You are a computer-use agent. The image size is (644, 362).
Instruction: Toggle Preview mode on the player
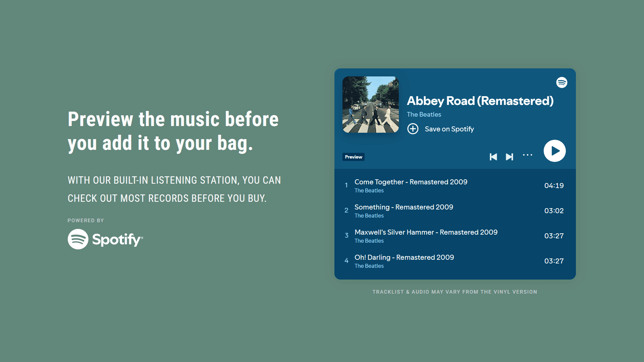click(353, 157)
